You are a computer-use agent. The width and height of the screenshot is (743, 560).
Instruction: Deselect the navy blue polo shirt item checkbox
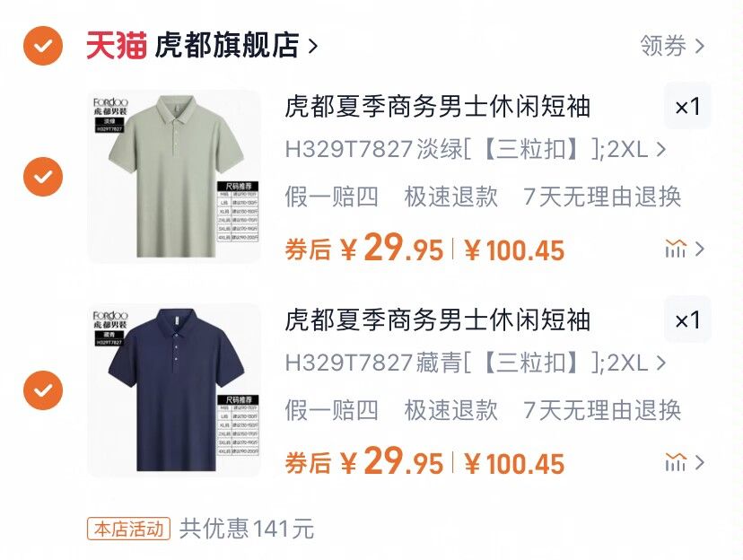[x=43, y=389]
